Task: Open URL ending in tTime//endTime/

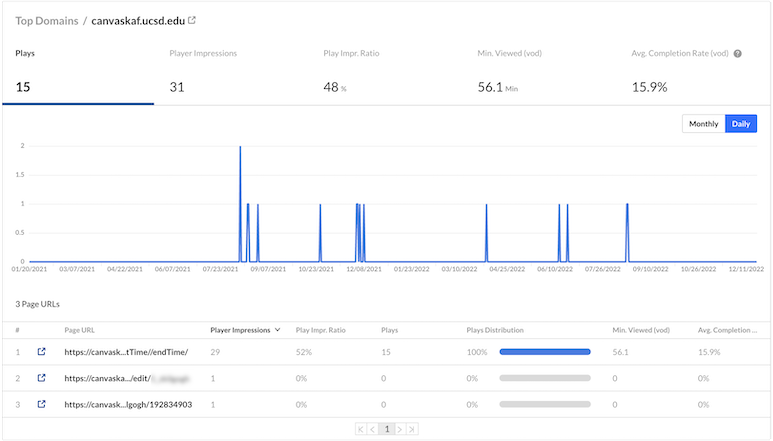Action: (126, 352)
